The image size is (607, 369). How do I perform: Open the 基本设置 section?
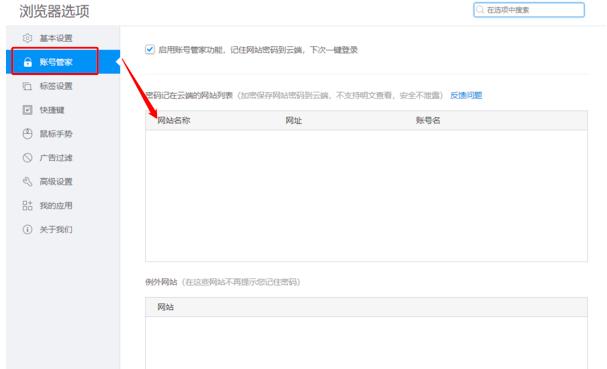[x=63, y=38]
